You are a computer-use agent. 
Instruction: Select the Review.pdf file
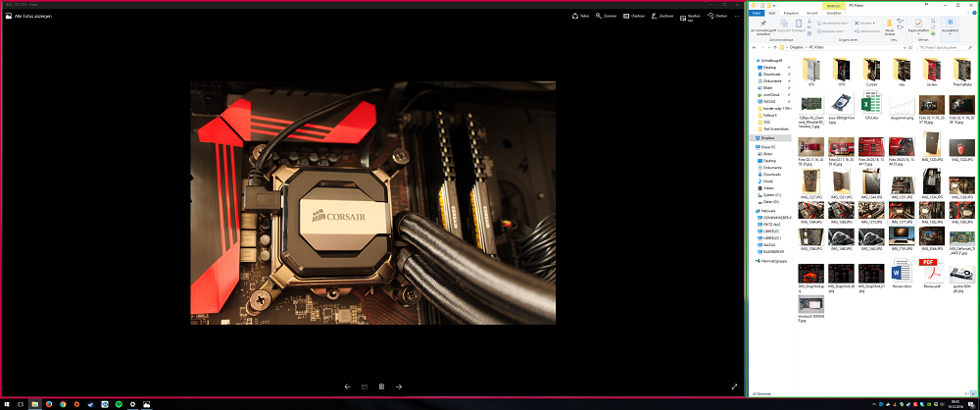click(932, 275)
